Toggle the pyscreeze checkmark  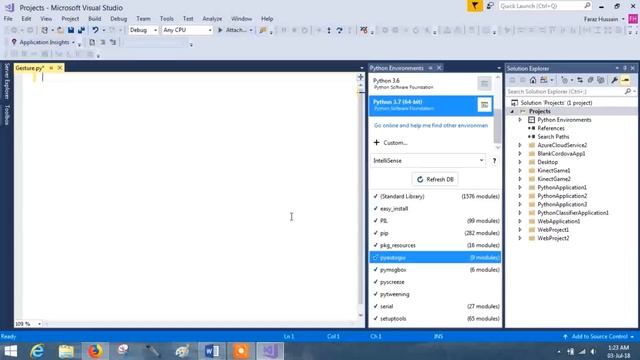point(376,282)
